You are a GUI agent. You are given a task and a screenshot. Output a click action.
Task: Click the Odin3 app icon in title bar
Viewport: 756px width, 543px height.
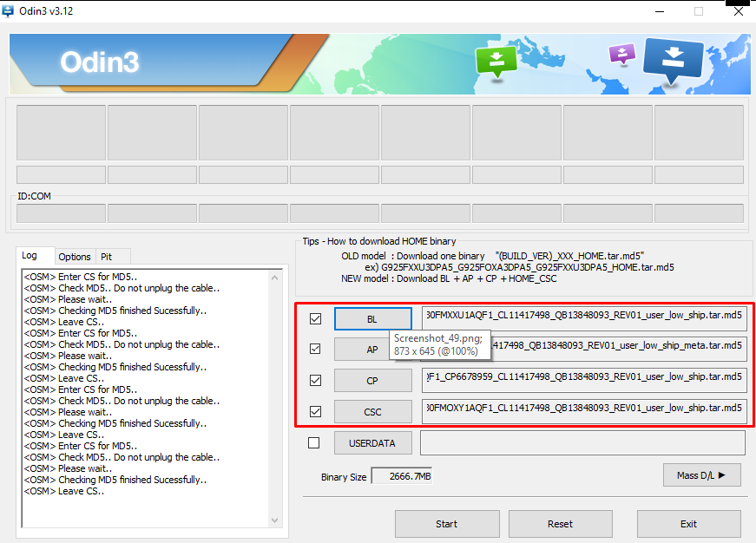click(x=8, y=11)
